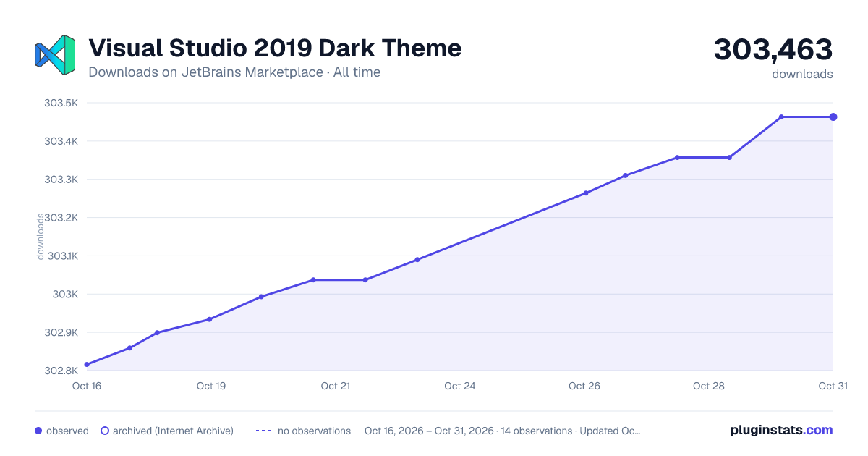Click the Oct 28 x-axis label

click(709, 386)
